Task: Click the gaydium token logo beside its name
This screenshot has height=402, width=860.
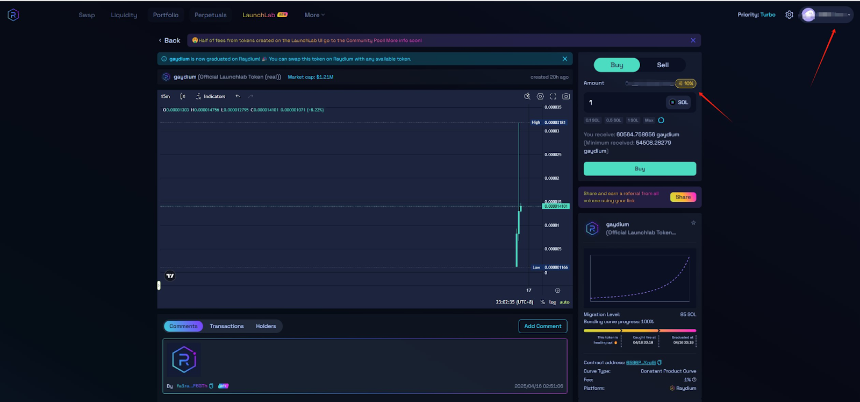Action: pos(166,77)
